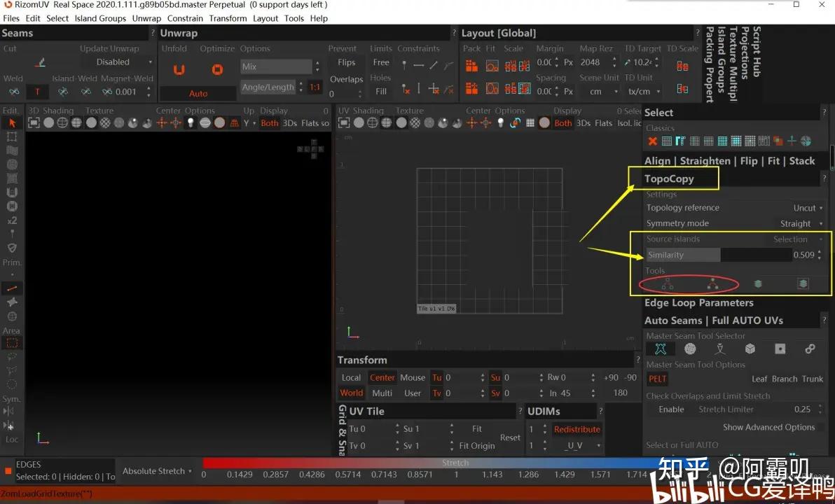Click Show Advanced Options
The image size is (835, 504).
(x=768, y=428)
